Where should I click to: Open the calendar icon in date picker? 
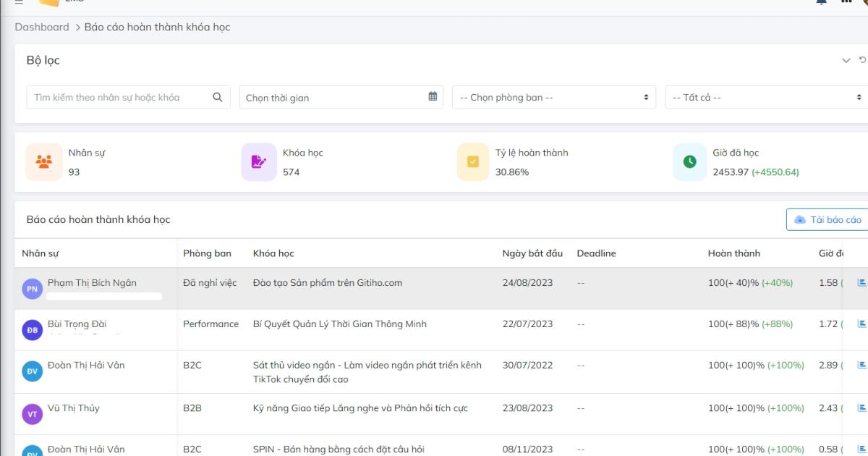(433, 96)
